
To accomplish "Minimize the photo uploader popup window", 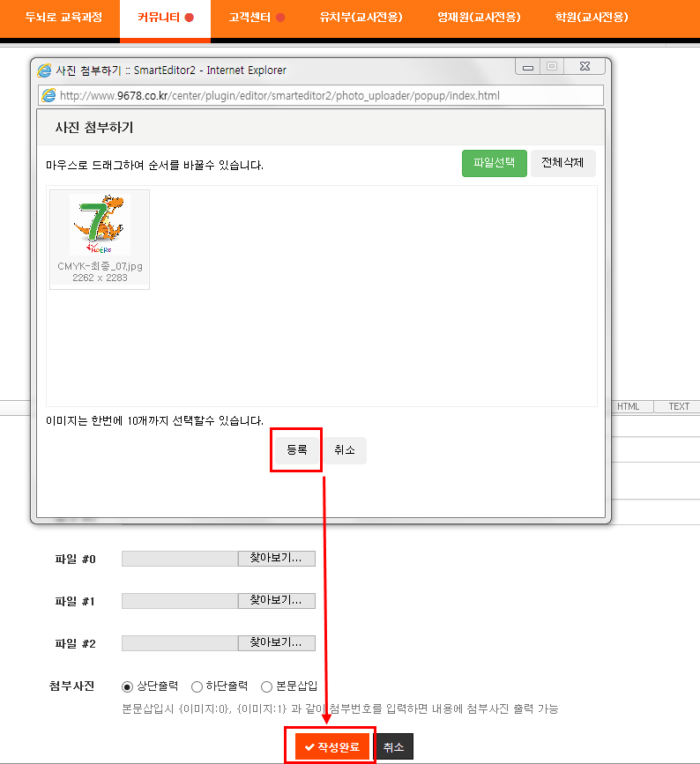I will [529, 67].
